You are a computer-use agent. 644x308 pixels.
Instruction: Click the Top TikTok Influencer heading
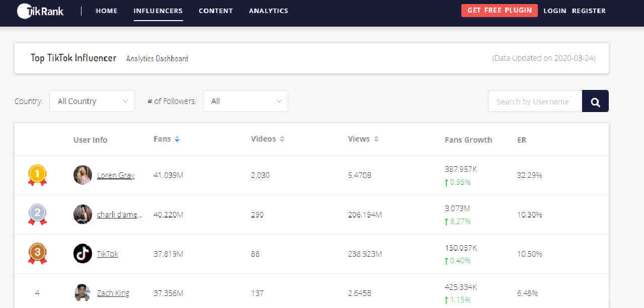pos(73,58)
